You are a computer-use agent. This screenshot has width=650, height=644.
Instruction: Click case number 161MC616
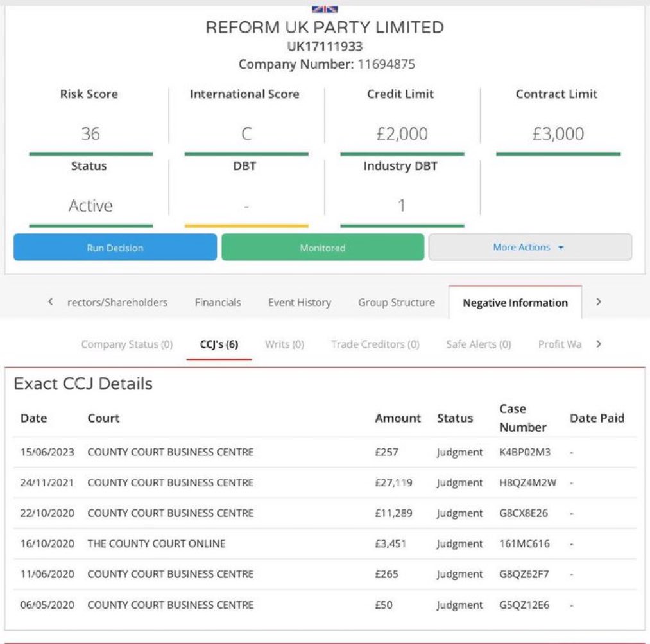click(524, 544)
